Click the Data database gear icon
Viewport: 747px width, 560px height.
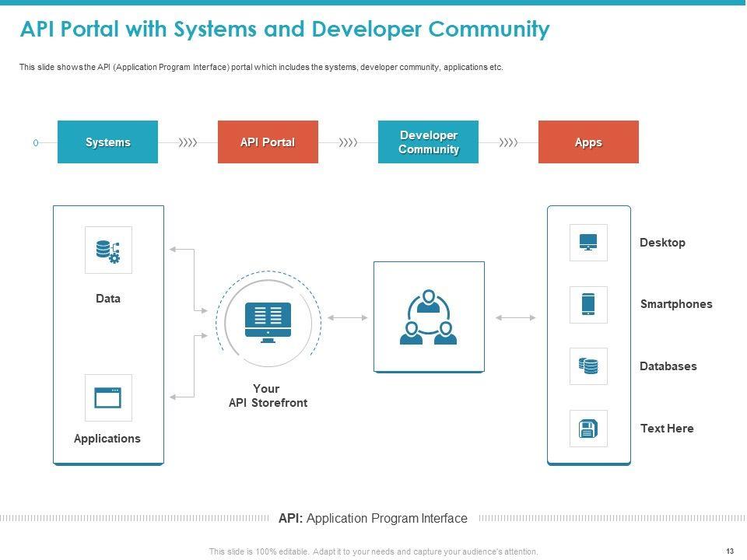pyautogui.click(x=108, y=250)
